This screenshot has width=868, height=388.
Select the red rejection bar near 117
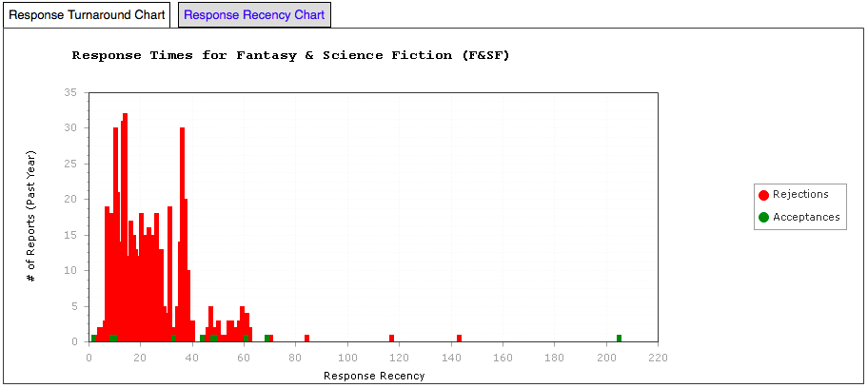pyautogui.click(x=391, y=338)
